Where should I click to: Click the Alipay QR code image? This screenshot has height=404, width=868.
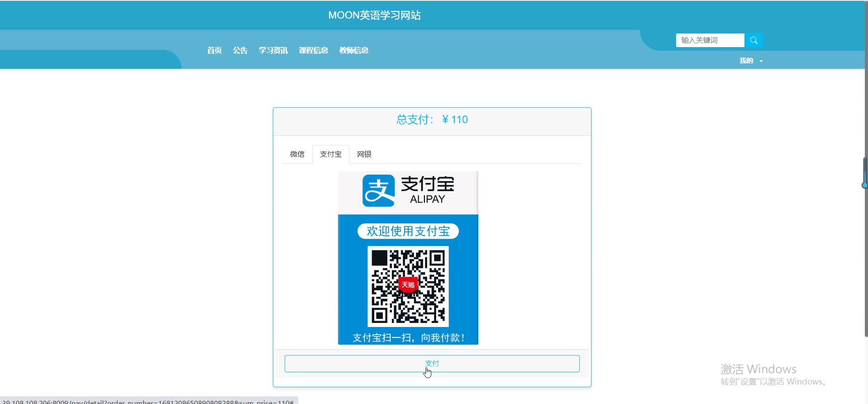click(x=408, y=286)
